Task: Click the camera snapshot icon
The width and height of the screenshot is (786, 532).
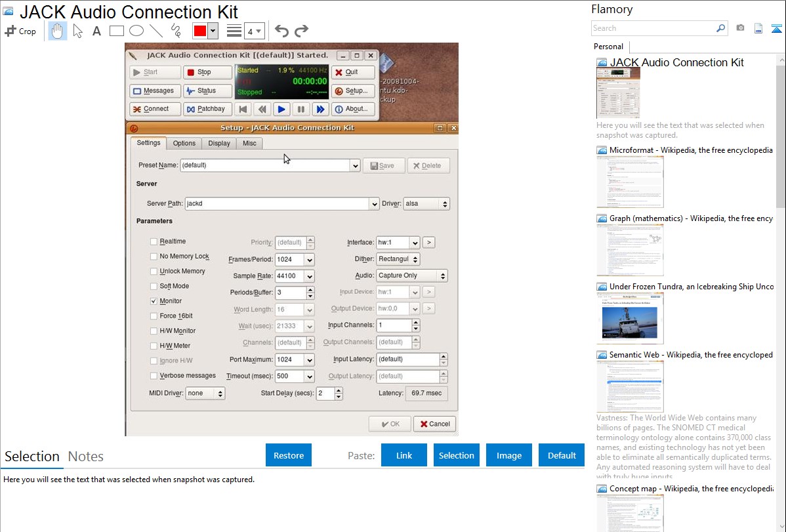Action: pos(740,28)
